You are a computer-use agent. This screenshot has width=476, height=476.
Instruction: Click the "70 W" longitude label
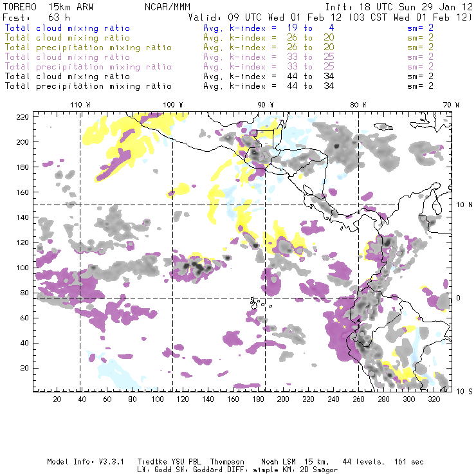(x=451, y=105)
